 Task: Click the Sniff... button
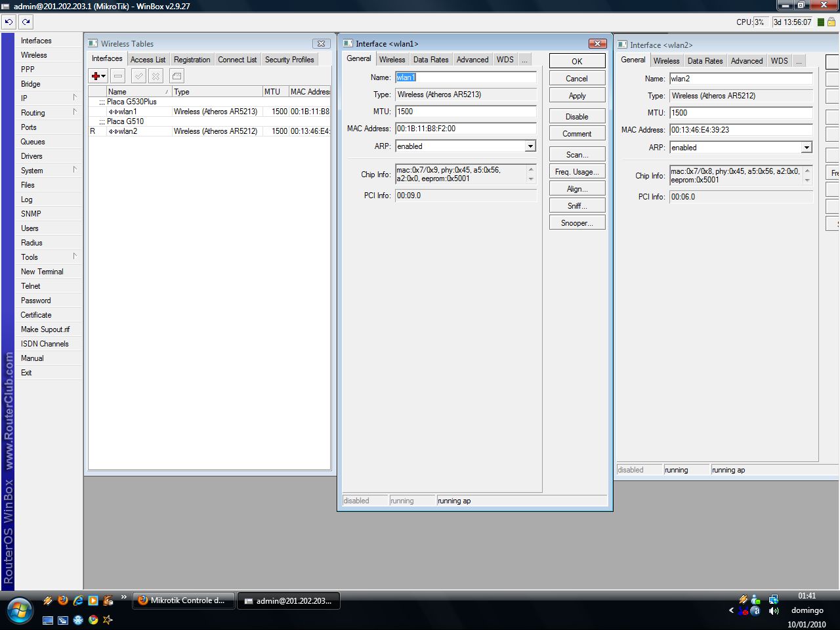point(577,206)
